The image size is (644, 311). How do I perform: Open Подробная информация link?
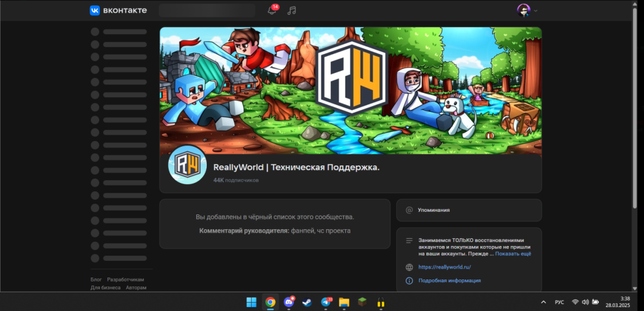tap(450, 281)
